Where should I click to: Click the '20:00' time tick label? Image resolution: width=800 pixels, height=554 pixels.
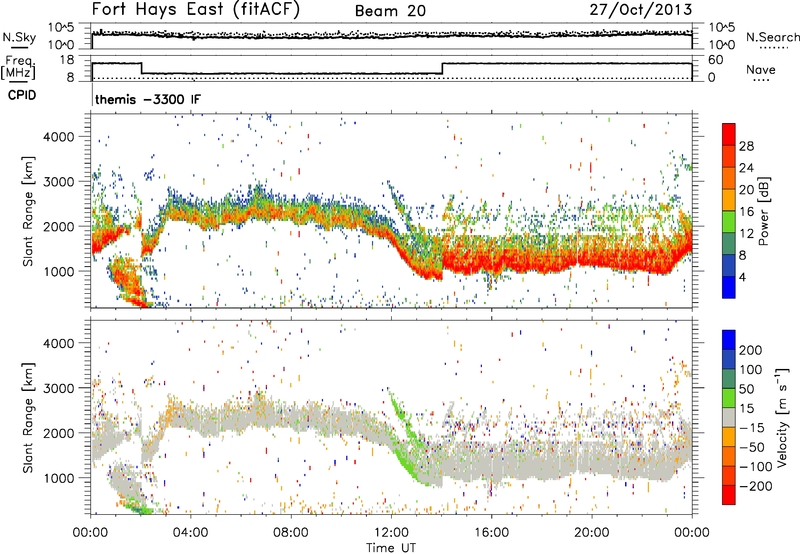591,533
